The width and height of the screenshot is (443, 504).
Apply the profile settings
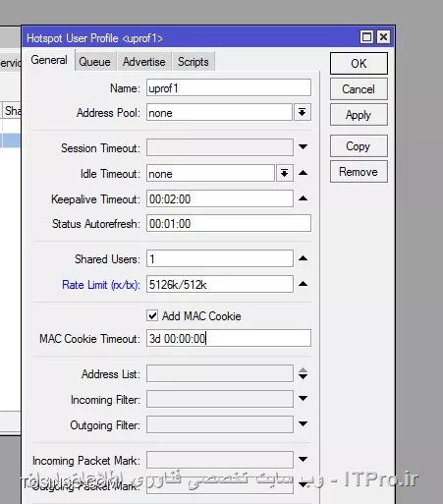pyautogui.click(x=359, y=115)
